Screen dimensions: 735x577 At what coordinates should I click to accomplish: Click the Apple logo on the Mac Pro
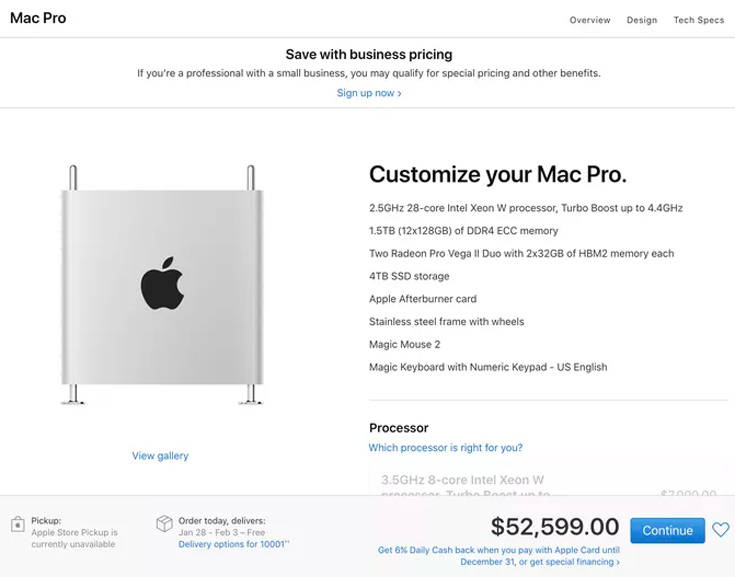click(163, 283)
